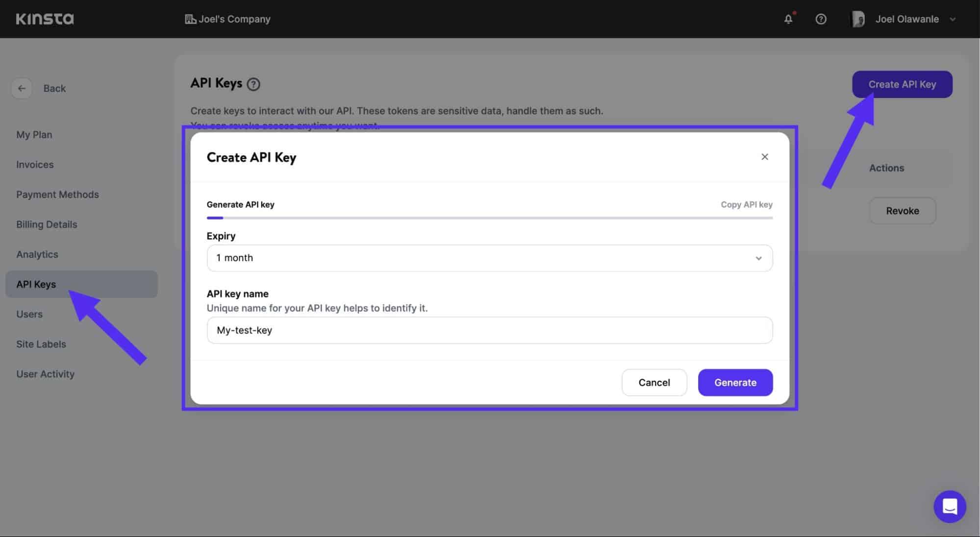The image size is (980, 537).
Task: Clear and edit the API key name field
Action: tap(489, 330)
